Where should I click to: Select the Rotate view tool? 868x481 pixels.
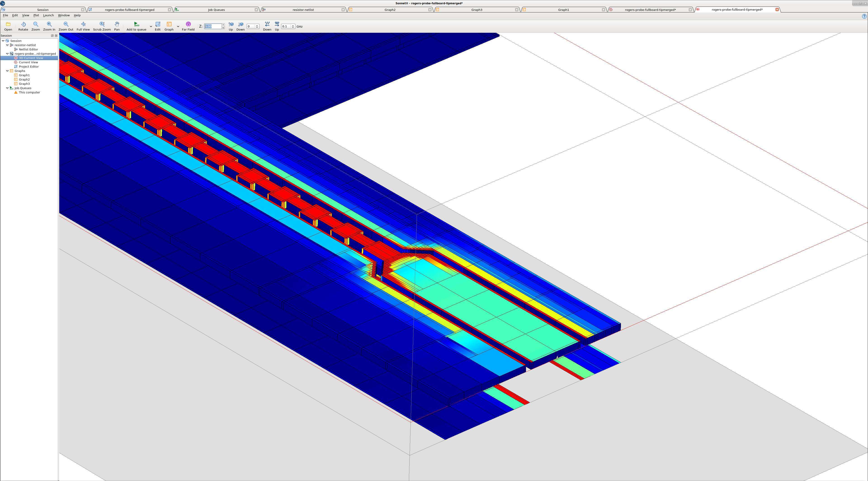23,26
